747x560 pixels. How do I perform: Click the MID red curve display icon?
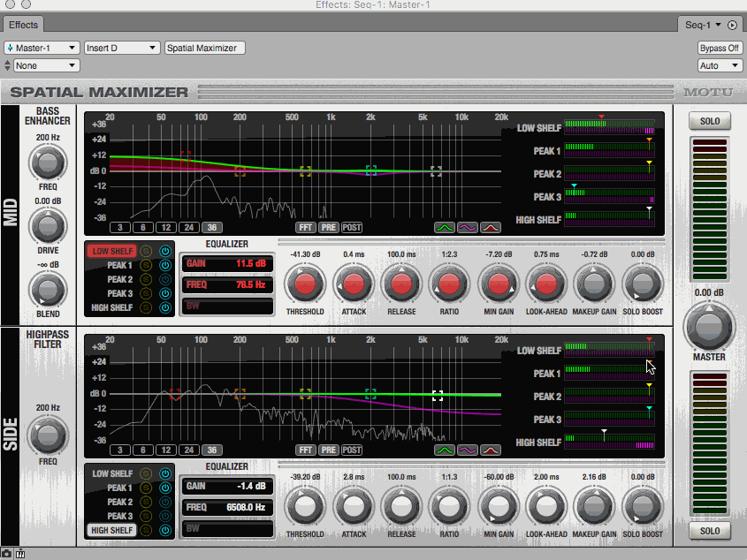[491, 228]
